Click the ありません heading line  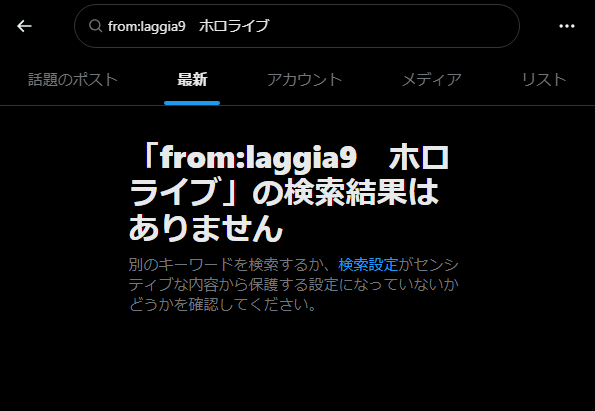click(206, 228)
